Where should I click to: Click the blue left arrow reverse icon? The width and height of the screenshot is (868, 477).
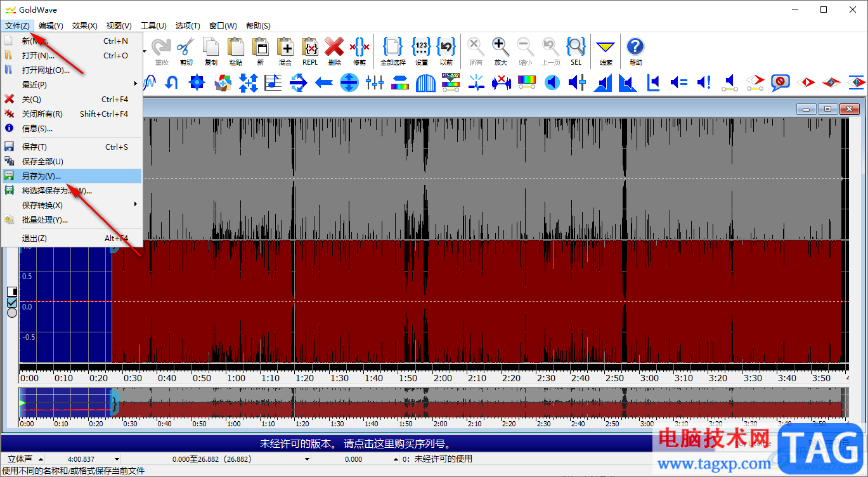click(324, 82)
